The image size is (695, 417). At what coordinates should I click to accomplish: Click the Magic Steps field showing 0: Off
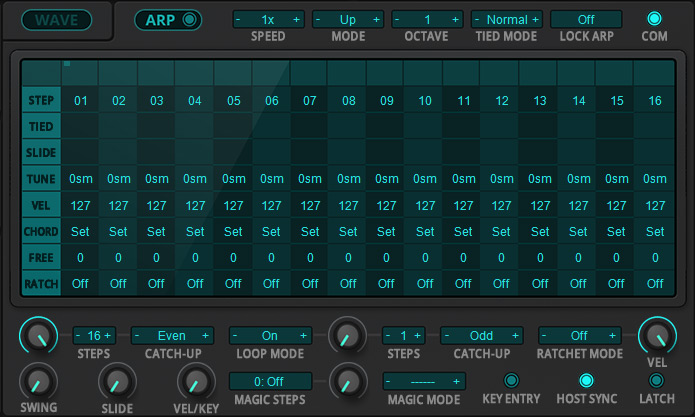(x=271, y=381)
